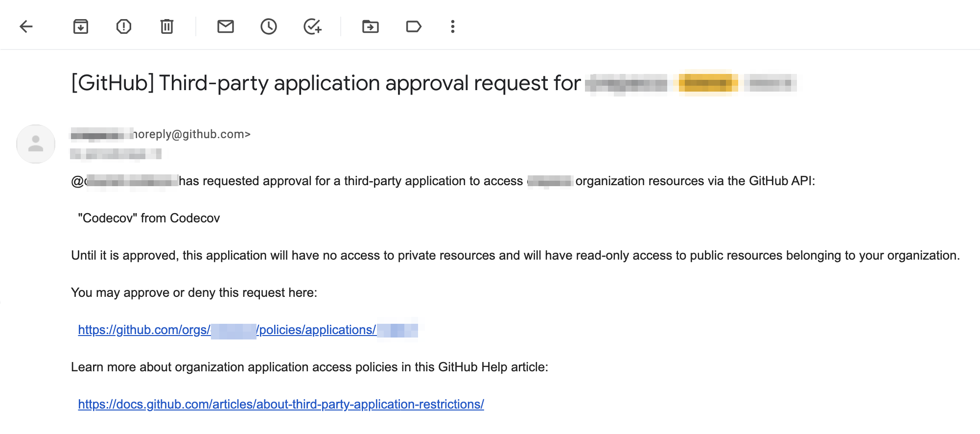
Task: Add this email to Tasks
Action: tap(312, 26)
